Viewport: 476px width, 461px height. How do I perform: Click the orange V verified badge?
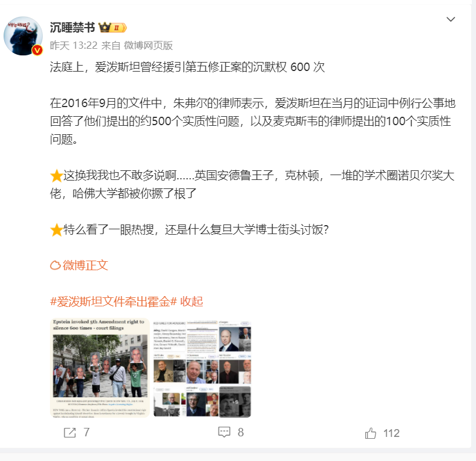click(x=37, y=50)
